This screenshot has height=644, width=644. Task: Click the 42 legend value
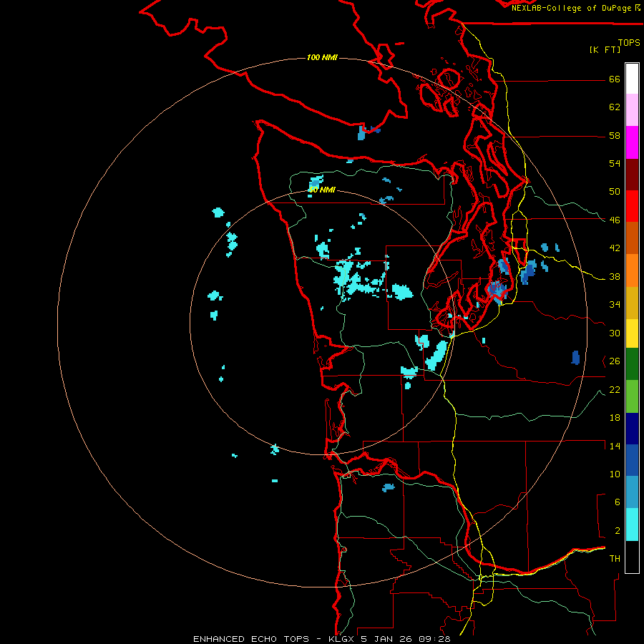615,248
